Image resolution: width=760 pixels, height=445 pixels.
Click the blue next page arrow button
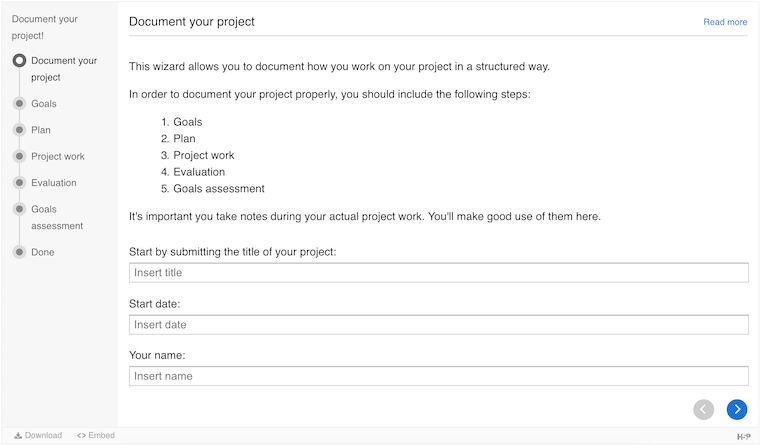pos(737,408)
